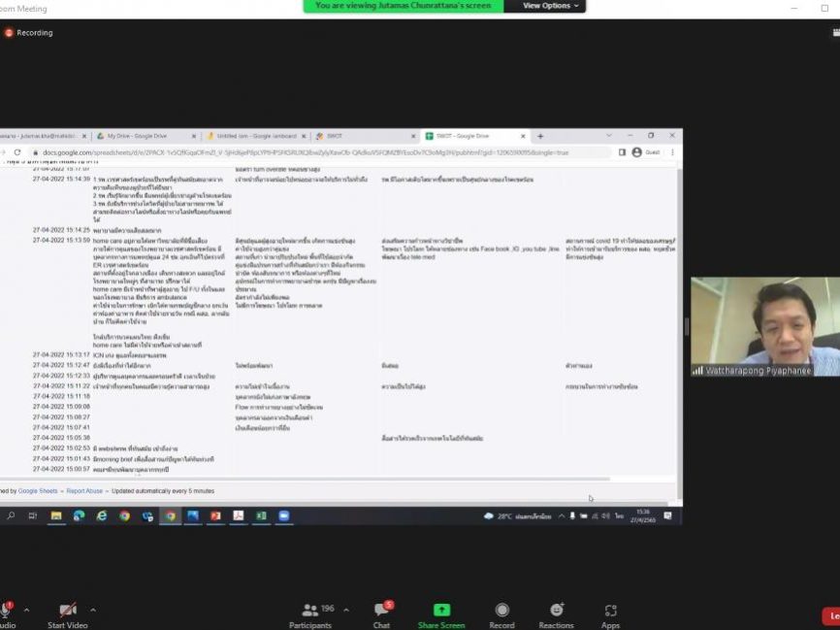Viewport: 840px width, 630px height.
Task: Open the Participants panel icon
Action: click(310, 610)
